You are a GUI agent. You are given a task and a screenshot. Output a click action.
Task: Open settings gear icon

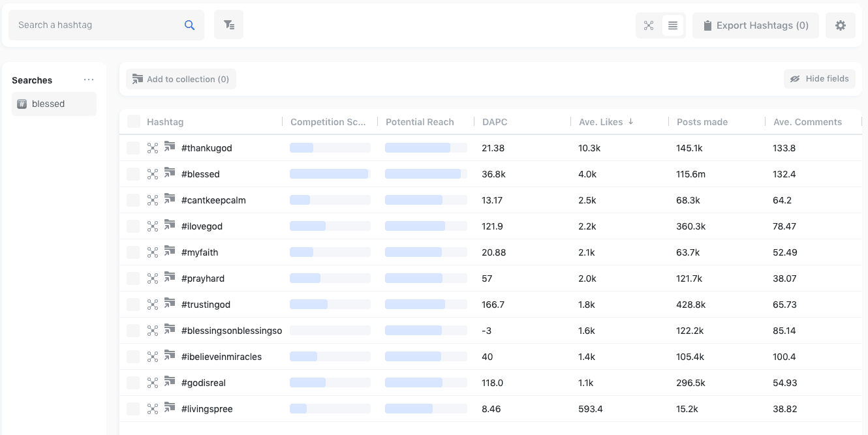[x=841, y=25]
